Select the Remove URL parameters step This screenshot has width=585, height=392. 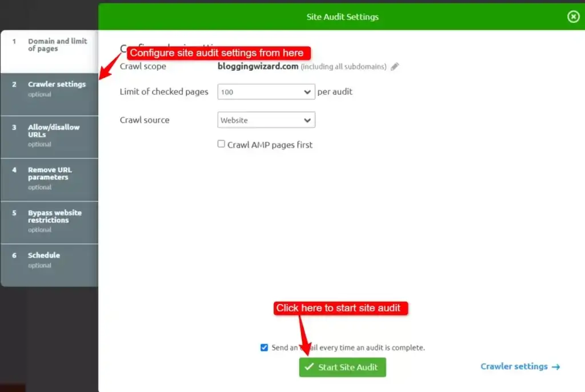(49, 178)
